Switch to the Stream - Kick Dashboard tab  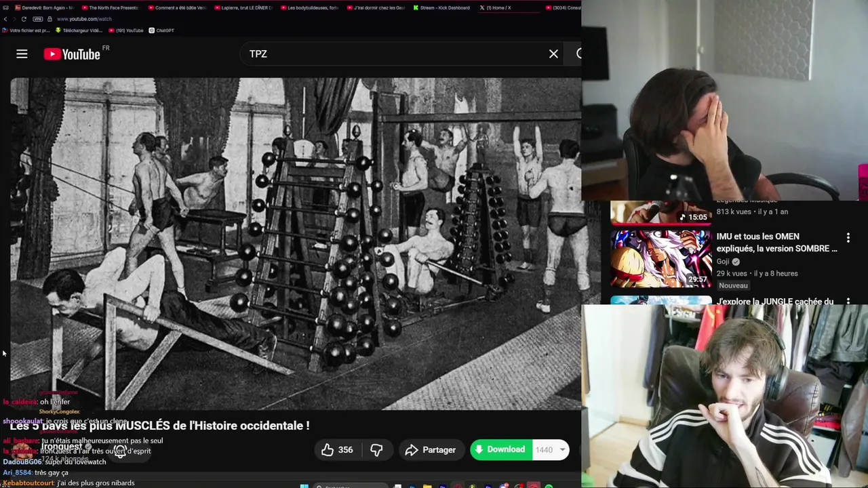pos(441,7)
